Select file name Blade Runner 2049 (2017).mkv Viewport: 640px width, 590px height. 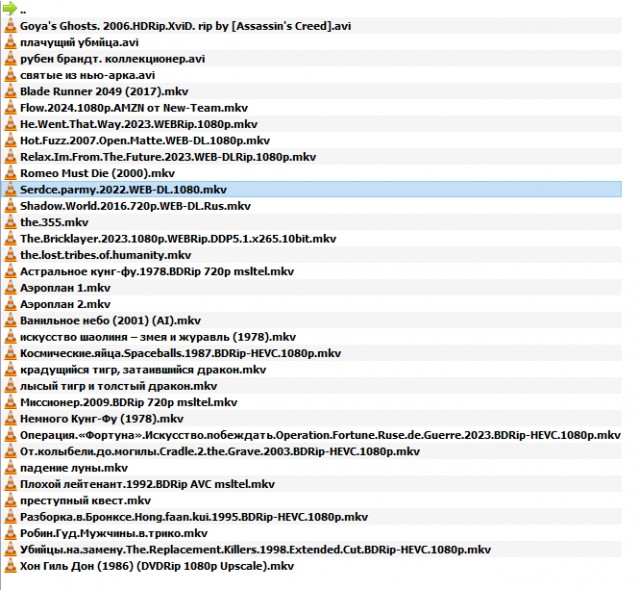[104, 91]
